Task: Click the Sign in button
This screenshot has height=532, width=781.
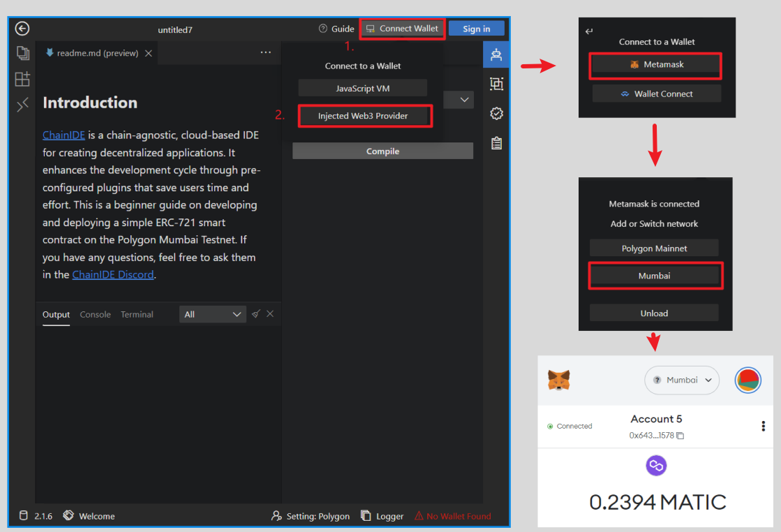Action: pyautogui.click(x=476, y=29)
